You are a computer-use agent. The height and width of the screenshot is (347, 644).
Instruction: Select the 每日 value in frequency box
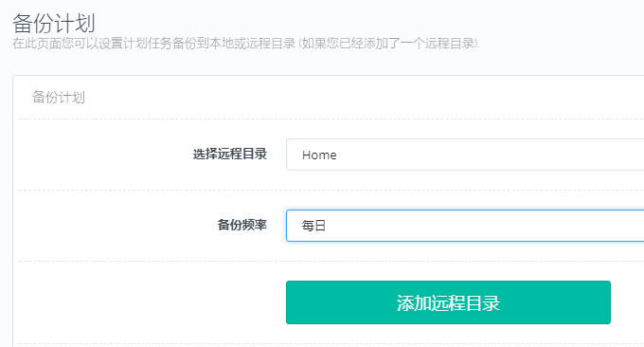313,226
